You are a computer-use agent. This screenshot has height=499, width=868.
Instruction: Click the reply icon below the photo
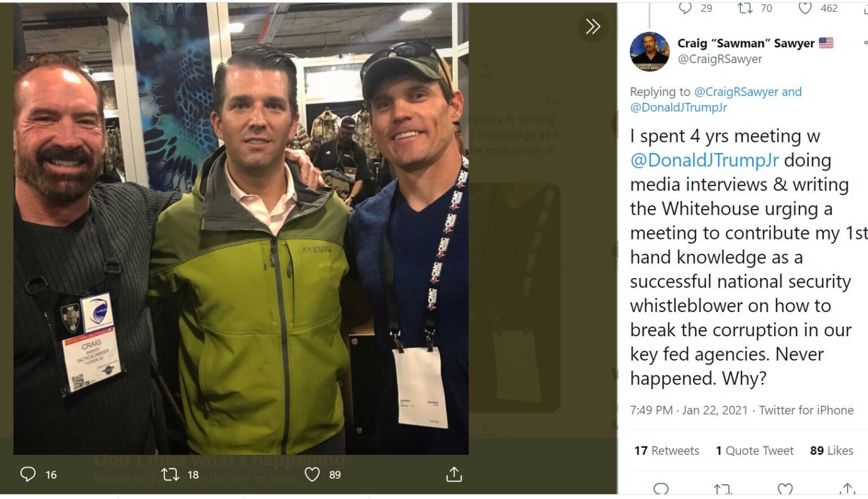(28, 474)
